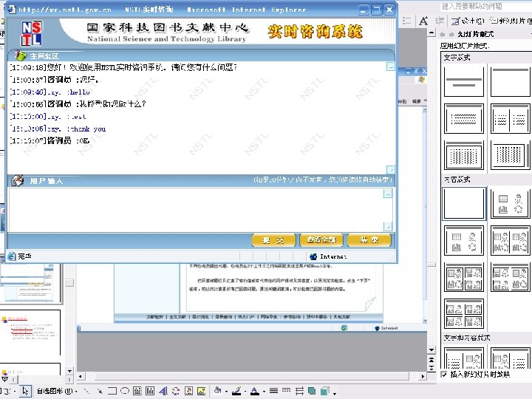Click horizontal scrollbar right arrow
This screenshot has width=532, height=399.
[423, 376]
